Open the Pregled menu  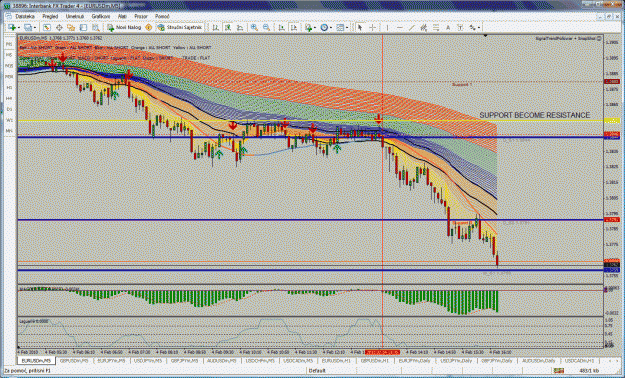pos(50,17)
